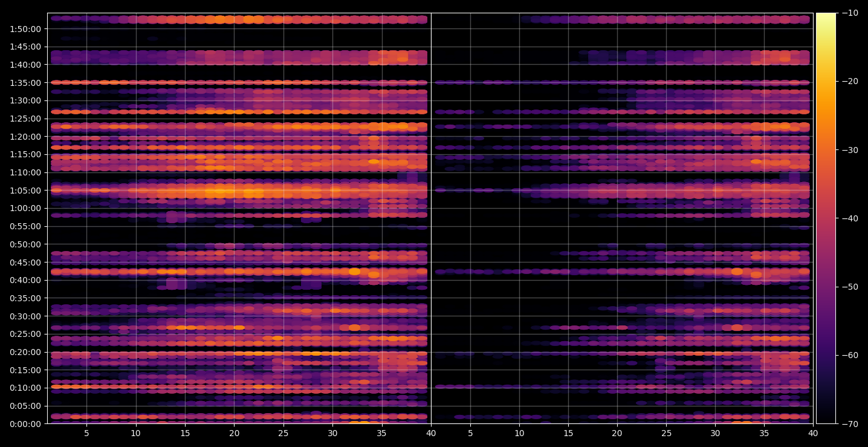Click the −10 colorbar tick label
This screenshot has height=447, width=868.
point(849,13)
